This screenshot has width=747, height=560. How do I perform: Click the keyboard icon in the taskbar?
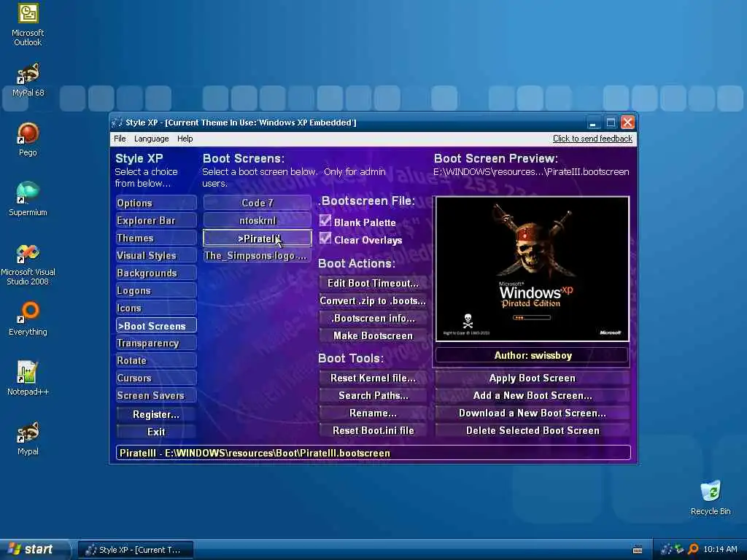tap(638, 550)
